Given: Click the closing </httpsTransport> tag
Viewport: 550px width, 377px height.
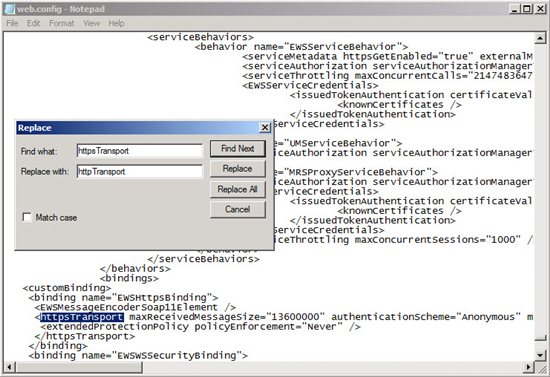Looking at the screenshot, I should 85,336.
